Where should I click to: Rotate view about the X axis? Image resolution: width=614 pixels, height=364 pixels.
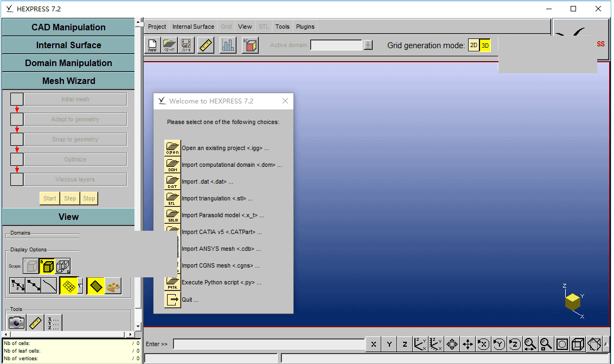483,344
